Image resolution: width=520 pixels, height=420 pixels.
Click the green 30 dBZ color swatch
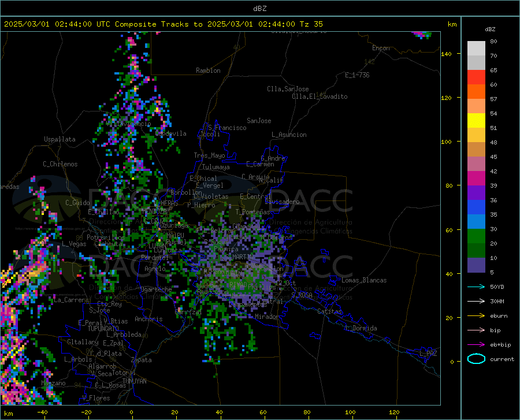tap(476, 236)
